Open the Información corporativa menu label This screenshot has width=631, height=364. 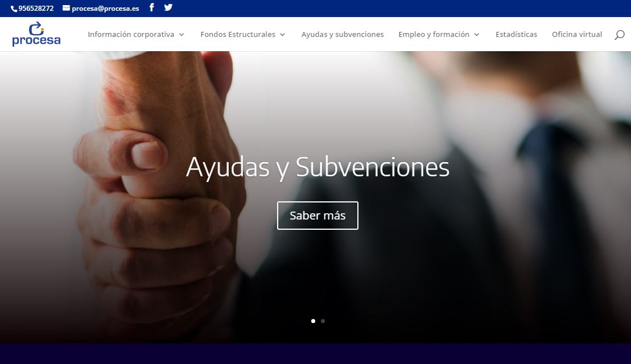pos(131,35)
